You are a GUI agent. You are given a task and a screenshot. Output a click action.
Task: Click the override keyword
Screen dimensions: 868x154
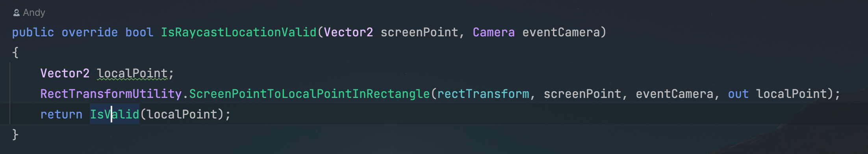(90, 32)
